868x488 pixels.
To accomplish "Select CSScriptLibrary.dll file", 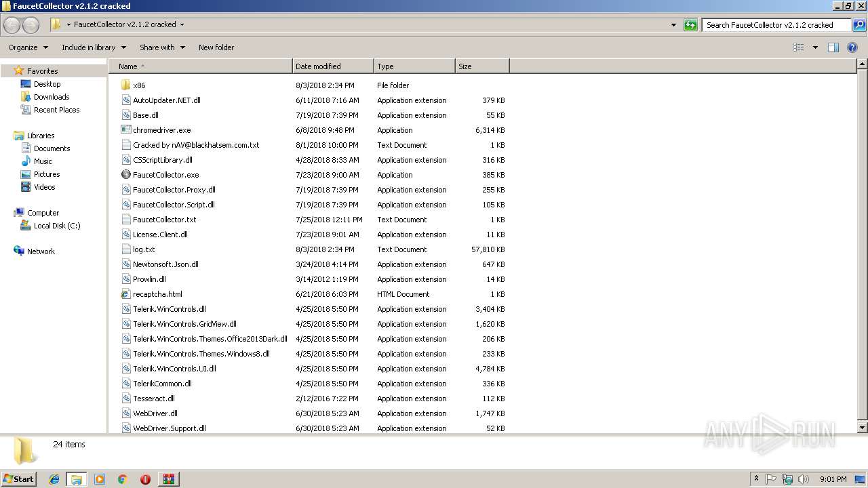I will 163,160.
